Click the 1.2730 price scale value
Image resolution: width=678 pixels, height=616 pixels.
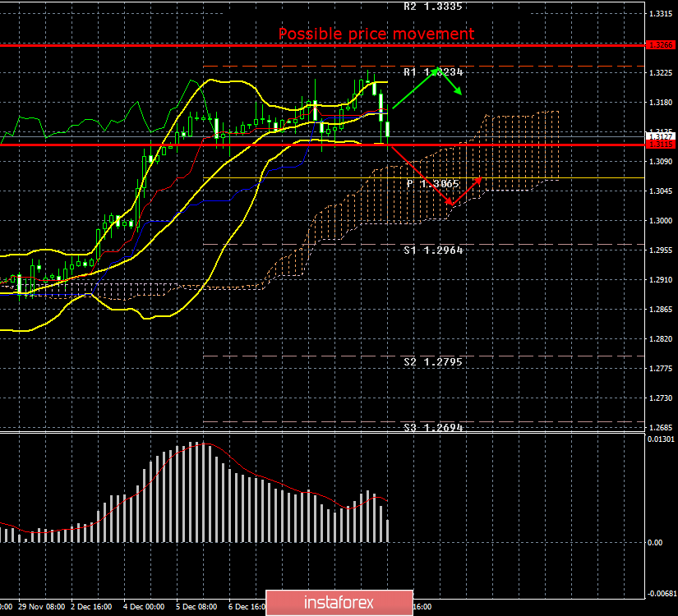(661, 398)
